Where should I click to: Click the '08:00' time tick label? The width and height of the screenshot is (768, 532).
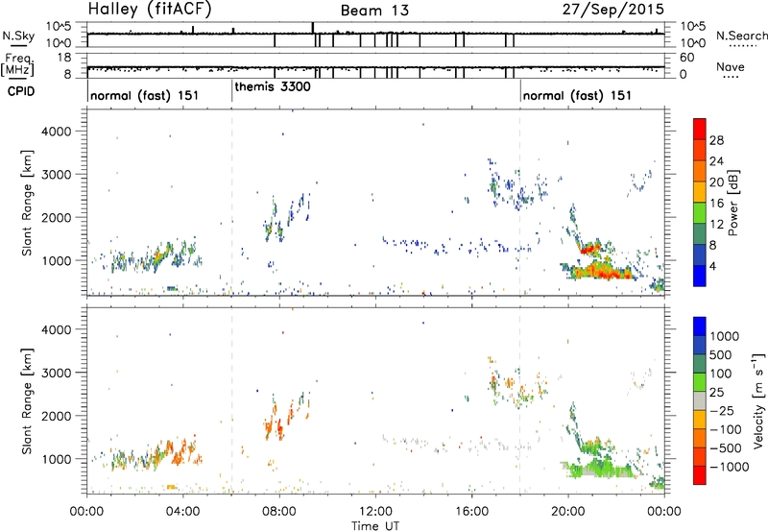pyautogui.click(x=279, y=512)
